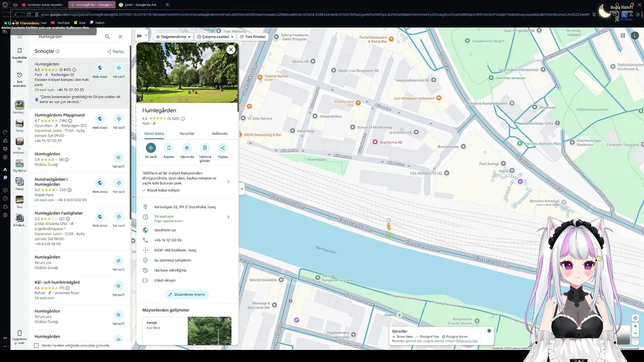644x362 pixels.
Task: Open Kaydedilenler saved places in sidebar
Action: coord(20,55)
